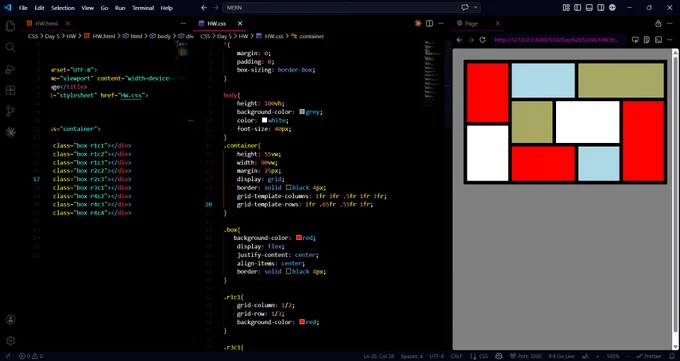Reload the preview page
680x361 pixels.
[482, 40]
